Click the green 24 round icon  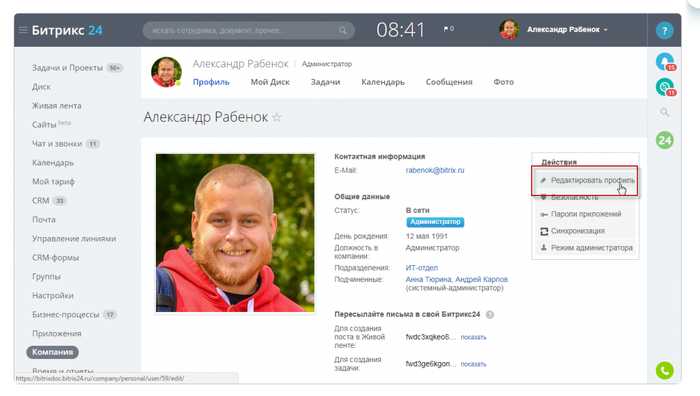point(664,141)
